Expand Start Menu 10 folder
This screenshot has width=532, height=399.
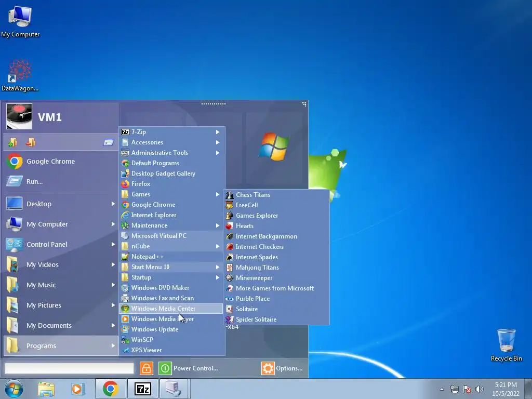pyautogui.click(x=171, y=267)
